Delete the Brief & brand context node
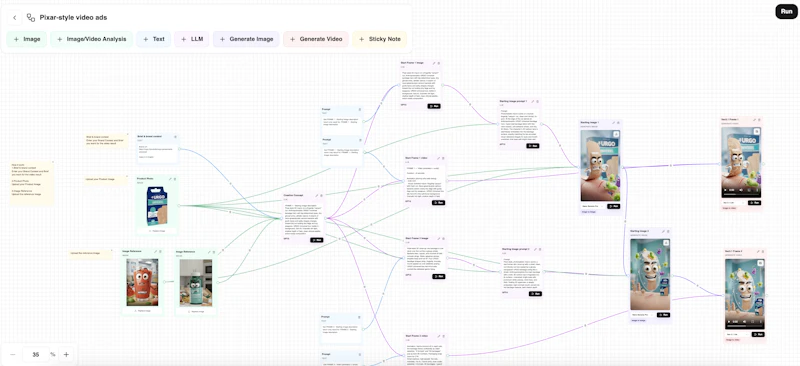The height and width of the screenshot is (366, 800). (x=175, y=137)
